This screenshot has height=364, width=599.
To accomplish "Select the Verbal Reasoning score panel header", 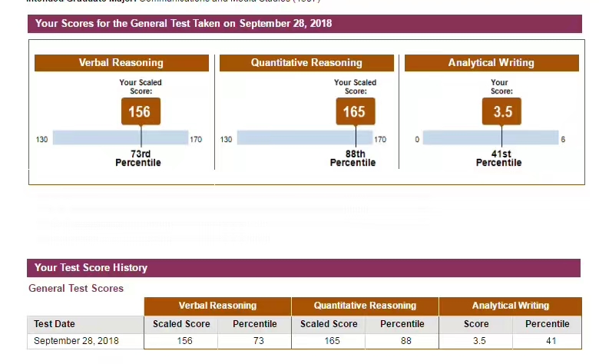I will (121, 63).
